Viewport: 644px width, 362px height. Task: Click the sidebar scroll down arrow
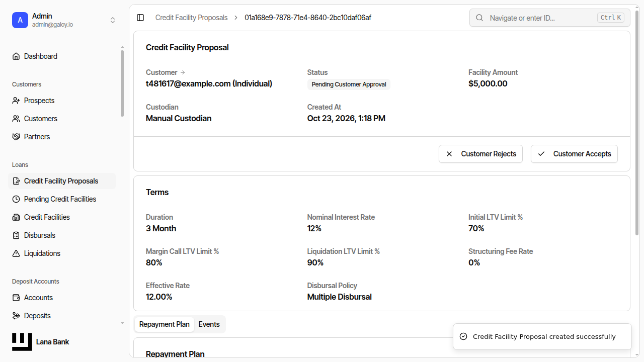[x=122, y=323]
